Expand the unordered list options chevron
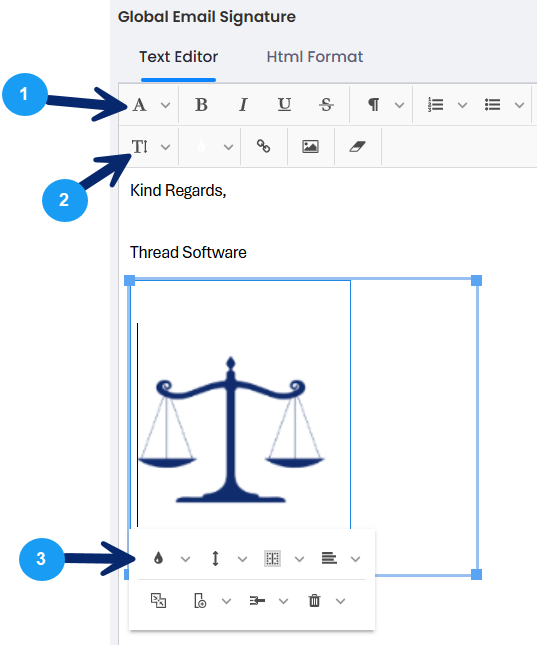 tap(519, 106)
